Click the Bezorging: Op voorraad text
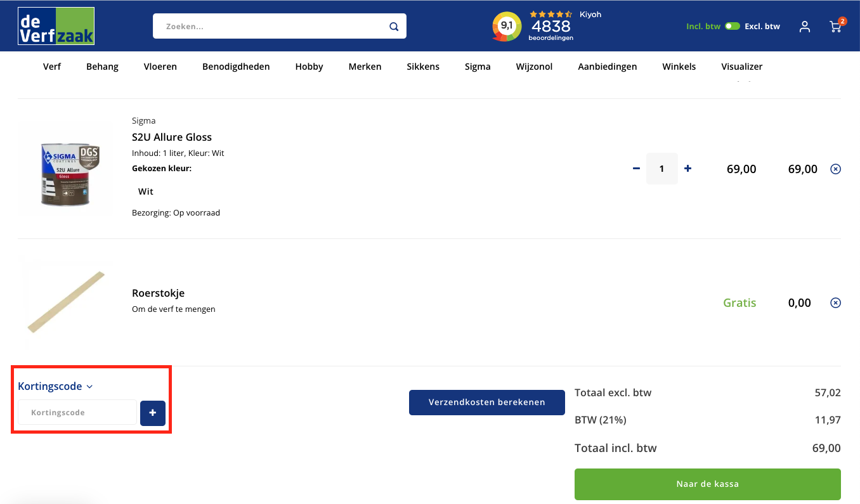Screen dimensions: 860x504 (x=176, y=213)
